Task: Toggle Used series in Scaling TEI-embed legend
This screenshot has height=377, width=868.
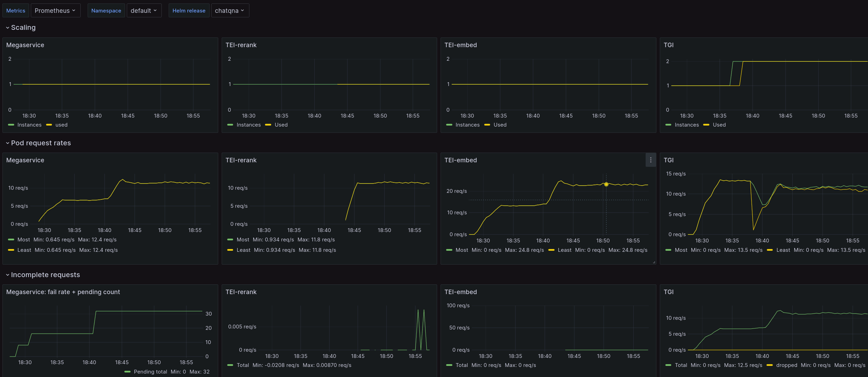Action: pos(500,125)
